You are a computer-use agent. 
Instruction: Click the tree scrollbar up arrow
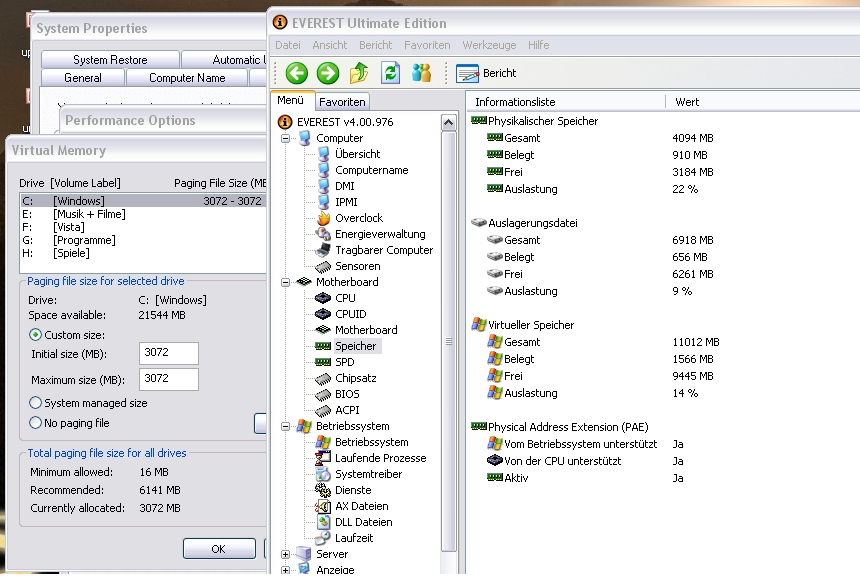(x=448, y=122)
